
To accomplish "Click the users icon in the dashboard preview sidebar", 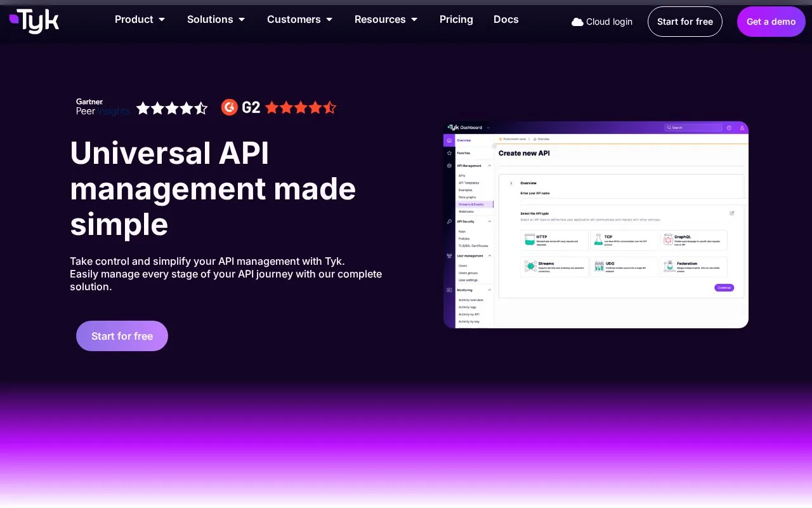I will coord(449,256).
